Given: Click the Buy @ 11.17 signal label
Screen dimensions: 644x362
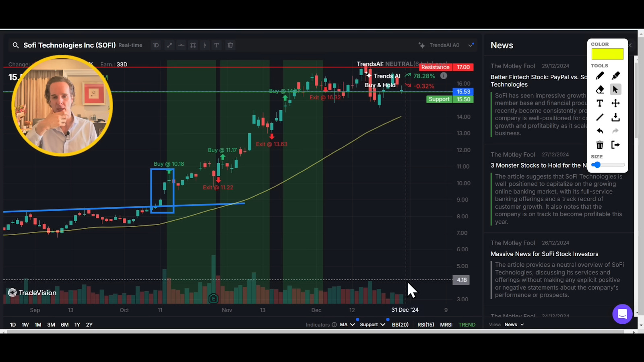Looking at the screenshot, I should click(x=222, y=150).
